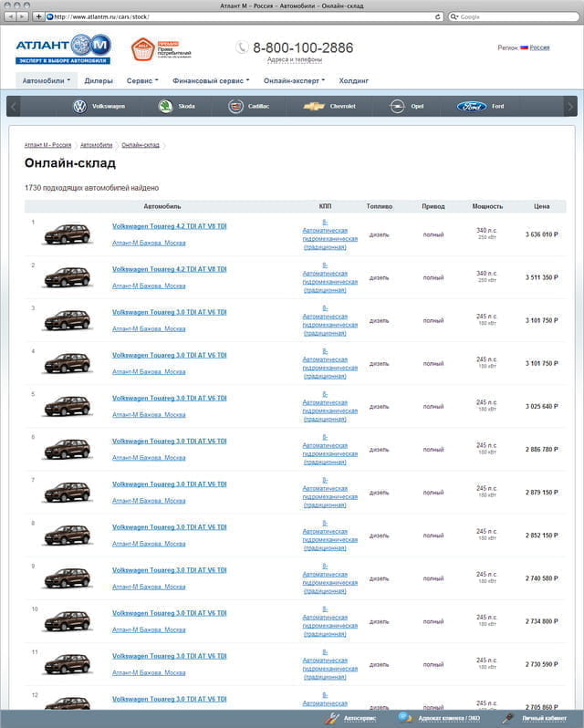The width and height of the screenshot is (584, 728).
Task: Open first Touareg car thumbnail
Action: pos(68,234)
